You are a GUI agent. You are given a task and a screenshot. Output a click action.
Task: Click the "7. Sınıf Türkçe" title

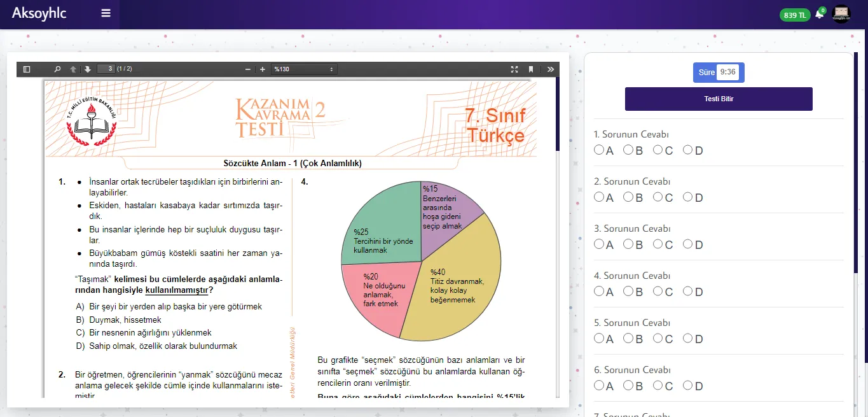pos(495,125)
